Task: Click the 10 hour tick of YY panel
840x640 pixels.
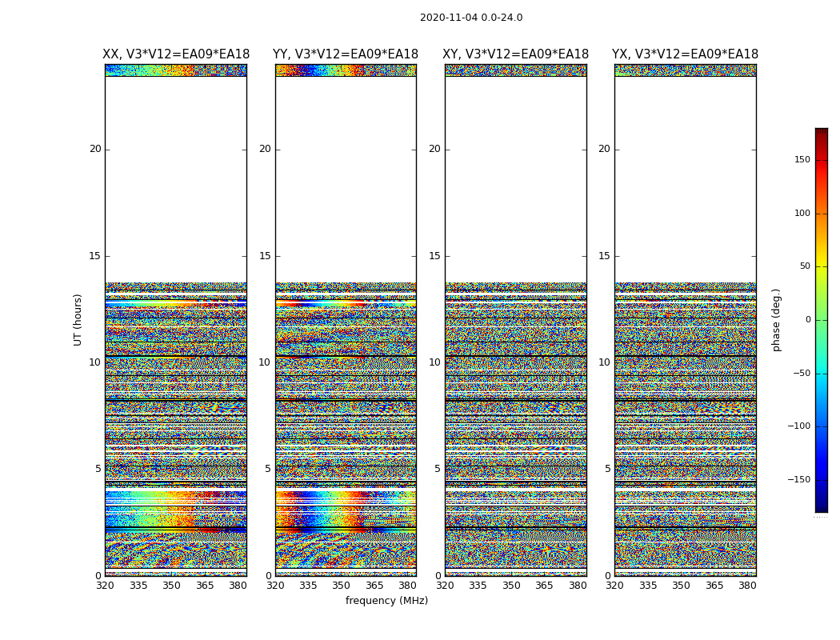Action: point(265,362)
